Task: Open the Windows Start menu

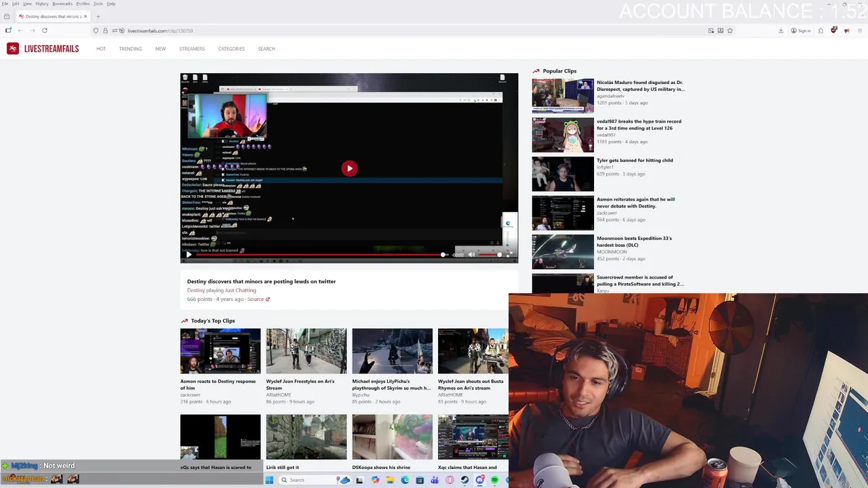Action: pos(269,480)
